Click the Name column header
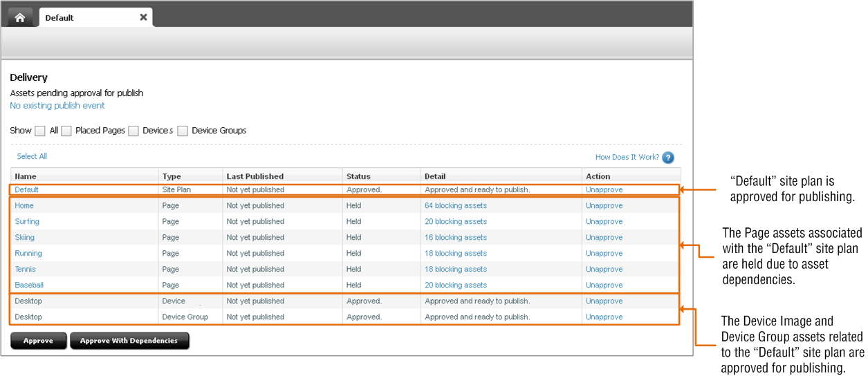This screenshot has height=376, width=868. [x=84, y=176]
